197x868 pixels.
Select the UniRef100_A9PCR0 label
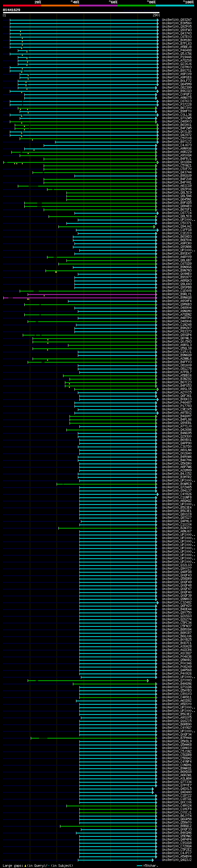[177, 243]
